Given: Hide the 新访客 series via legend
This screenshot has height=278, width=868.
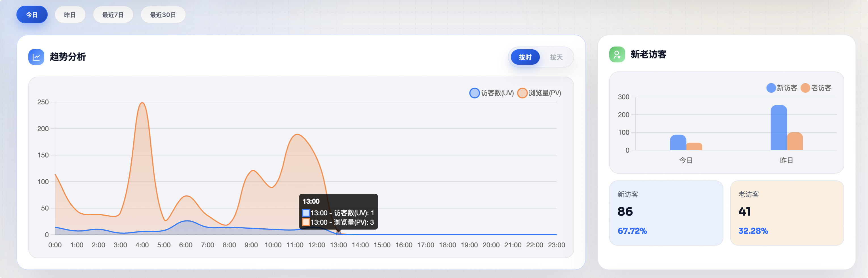Looking at the screenshot, I should click(781, 88).
